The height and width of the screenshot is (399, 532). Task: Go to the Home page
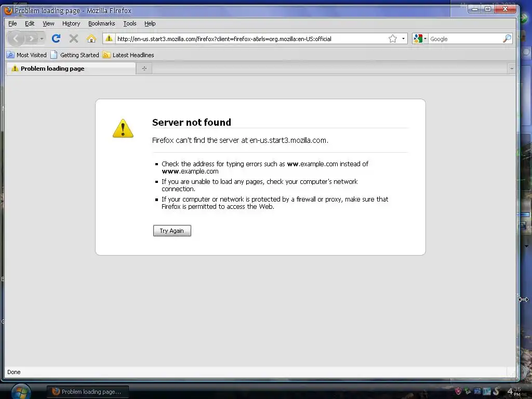tap(91, 38)
